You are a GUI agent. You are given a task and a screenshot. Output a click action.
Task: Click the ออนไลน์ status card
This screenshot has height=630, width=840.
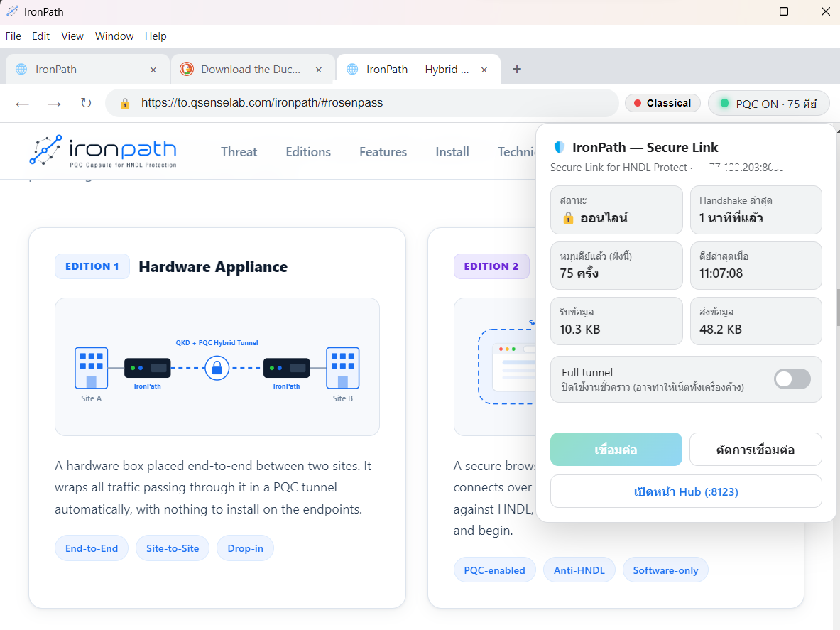coord(616,210)
